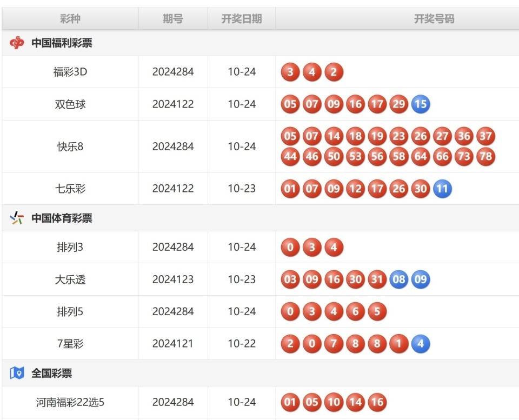Click the 河南福彩22选5 issue number 2024284

tap(173, 402)
